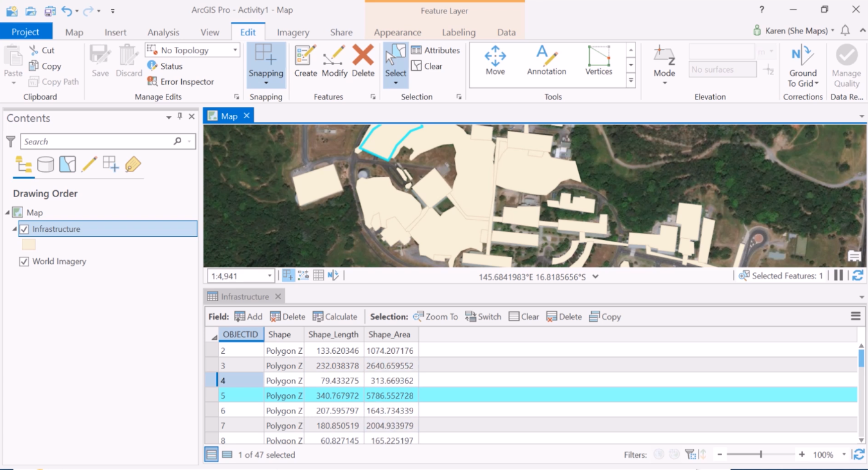This screenshot has height=470, width=868.
Task: Click Zoom To selection in table
Action: (436, 317)
